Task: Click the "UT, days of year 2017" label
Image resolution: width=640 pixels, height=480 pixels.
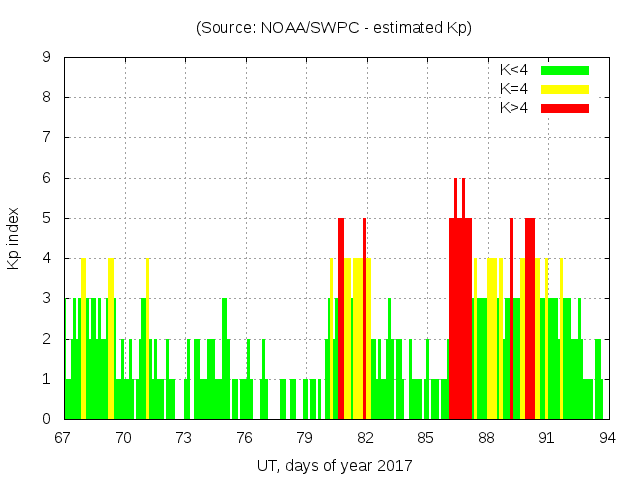Action: pyautogui.click(x=334, y=465)
